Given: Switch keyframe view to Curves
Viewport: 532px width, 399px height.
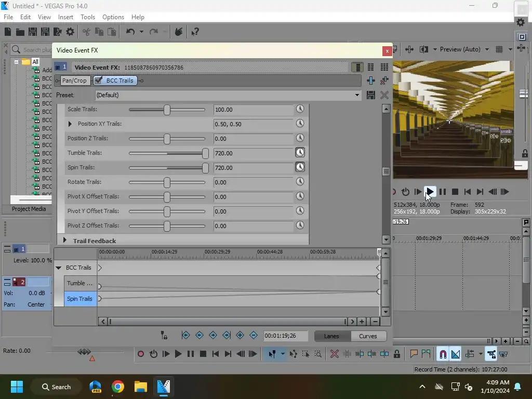Looking at the screenshot, I should pos(368,336).
